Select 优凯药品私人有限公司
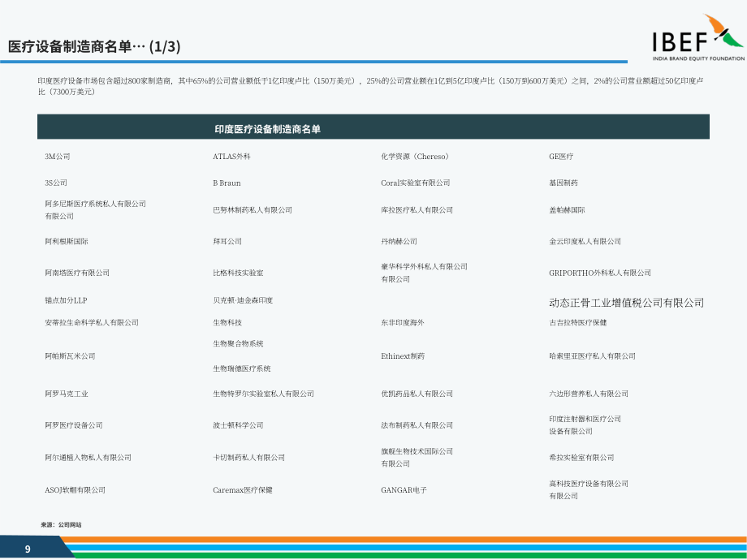 pos(417,394)
